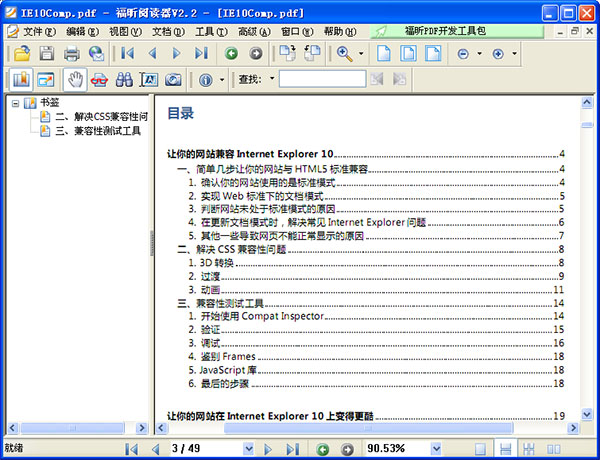Screen dimensions: 600x460
Task: Open the 工具(T) menu
Action: point(211,31)
